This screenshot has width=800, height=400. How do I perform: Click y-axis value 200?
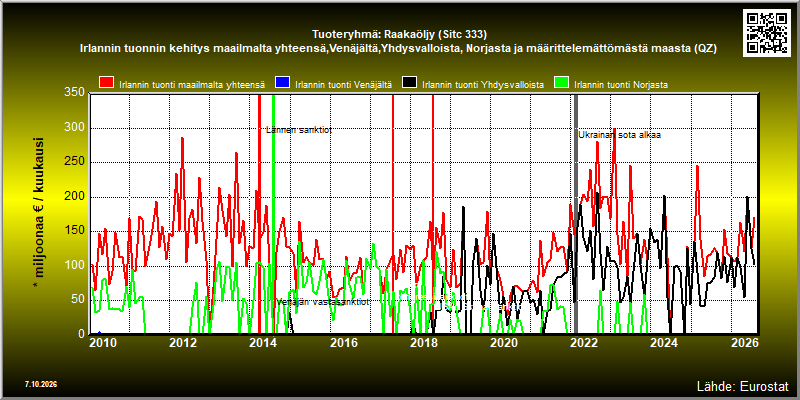(x=74, y=196)
